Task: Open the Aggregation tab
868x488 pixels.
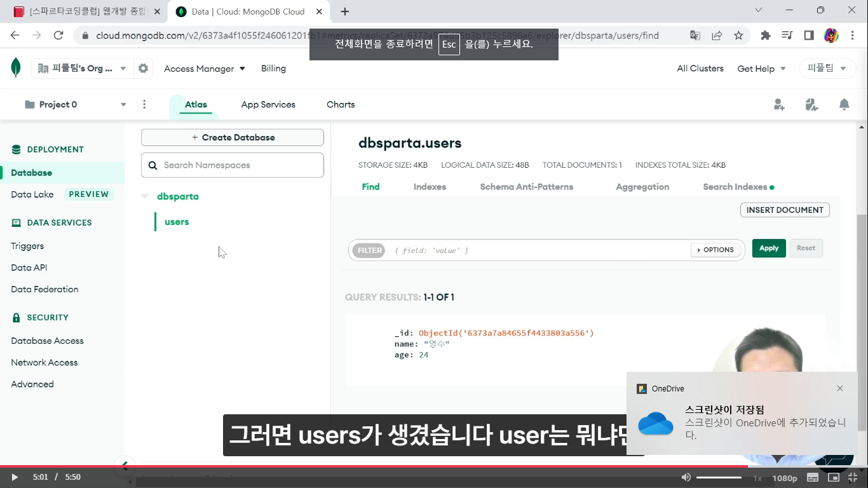Action: [x=642, y=187]
